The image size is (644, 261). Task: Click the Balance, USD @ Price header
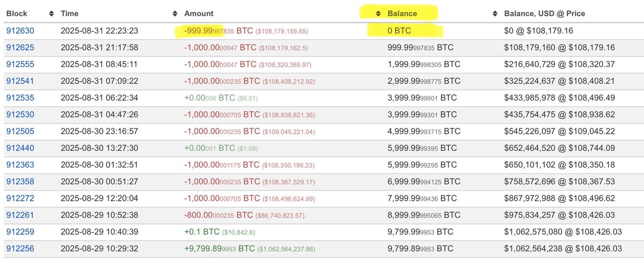pos(545,13)
